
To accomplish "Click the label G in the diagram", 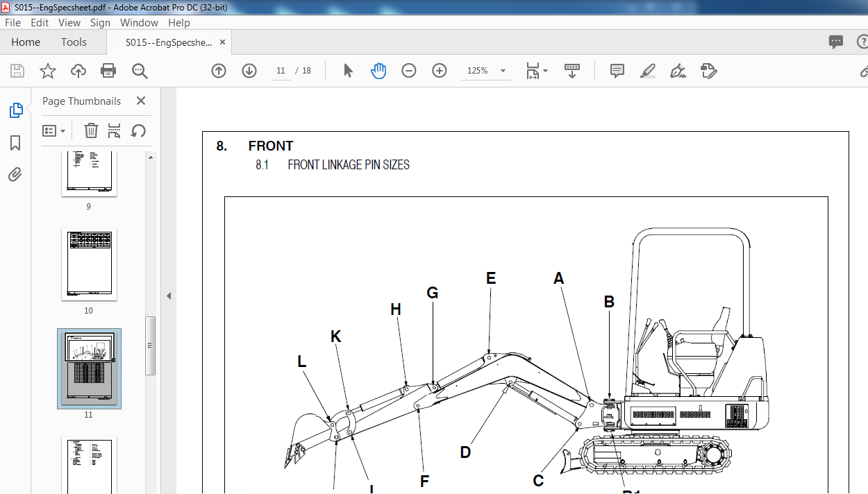I will point(433,293).
